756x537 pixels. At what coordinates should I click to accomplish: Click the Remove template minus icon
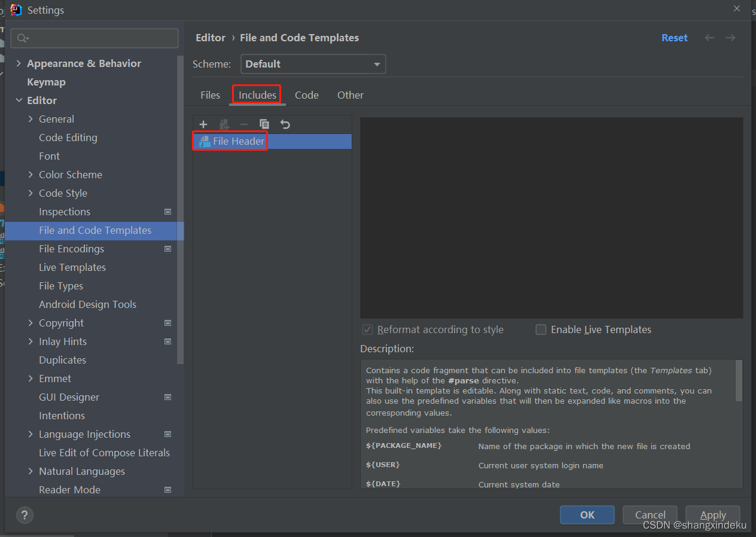click(244, 124)
